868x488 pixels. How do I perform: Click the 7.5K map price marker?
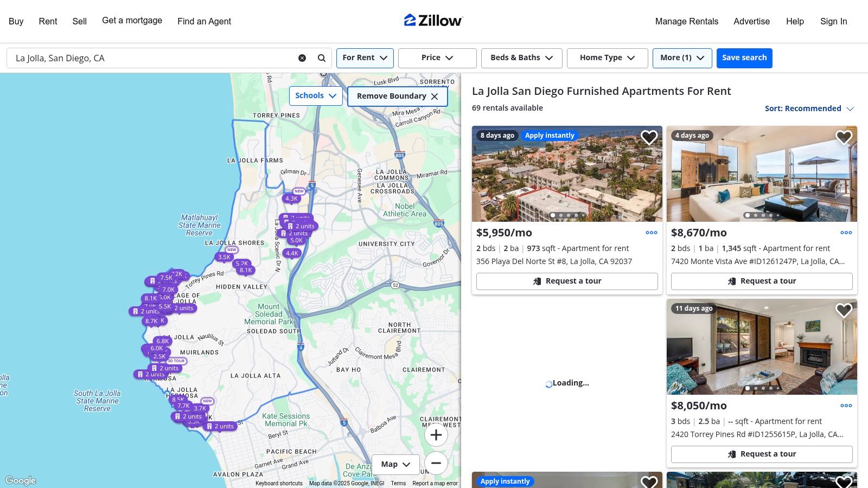coord(166,278)
